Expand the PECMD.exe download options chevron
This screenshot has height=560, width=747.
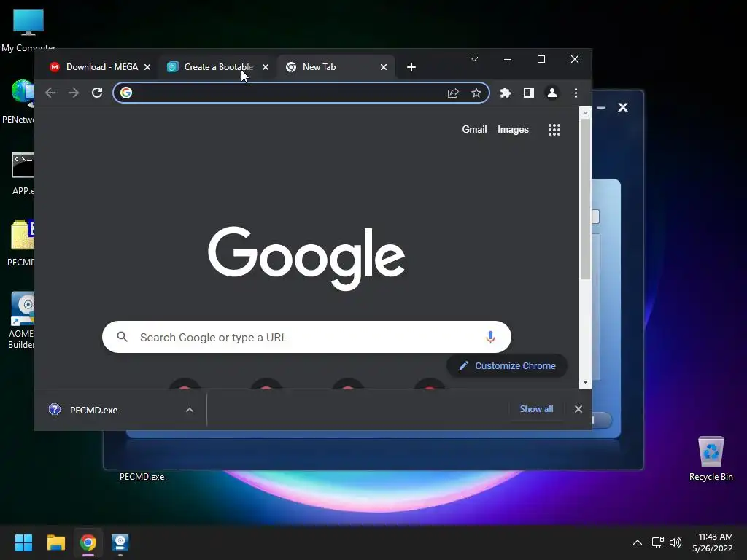point(190,410)
